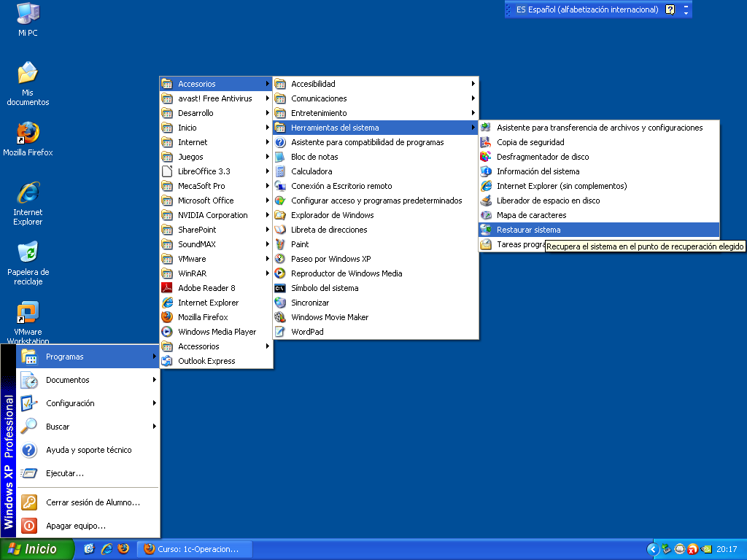
Task: Click the Windows Movie Maker icon
Action: (x=280, y=317)
